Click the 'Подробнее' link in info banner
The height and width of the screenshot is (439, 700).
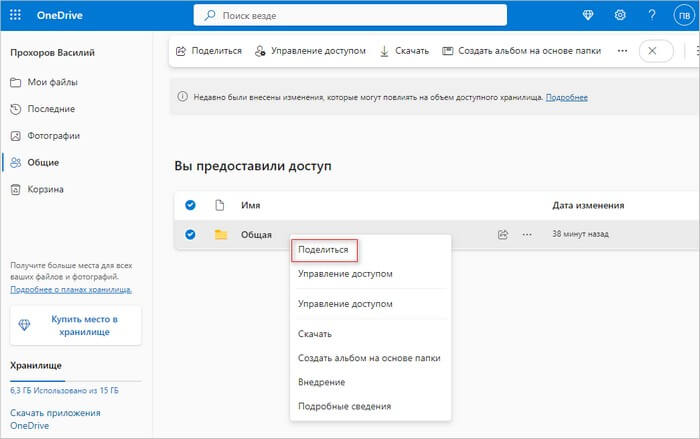pos(567,97)
